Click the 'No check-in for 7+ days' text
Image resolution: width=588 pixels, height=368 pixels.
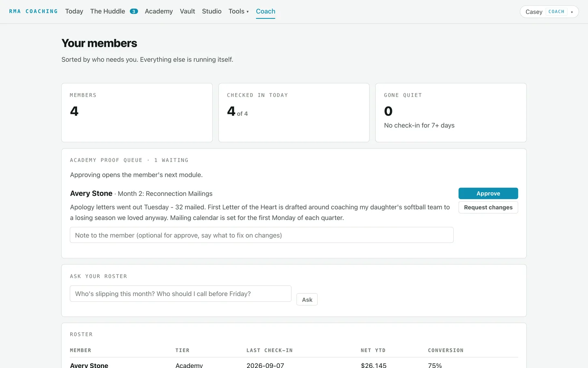coord(419,126)
